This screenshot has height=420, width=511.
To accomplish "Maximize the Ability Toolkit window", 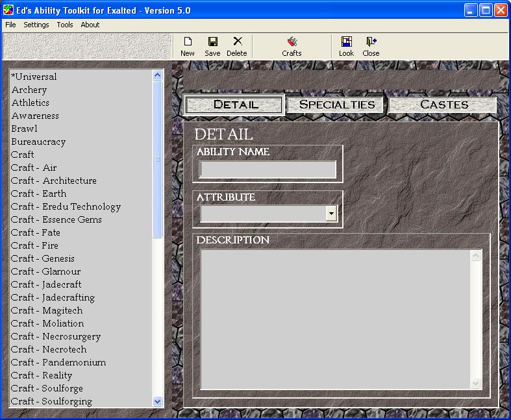I will 486,10.
